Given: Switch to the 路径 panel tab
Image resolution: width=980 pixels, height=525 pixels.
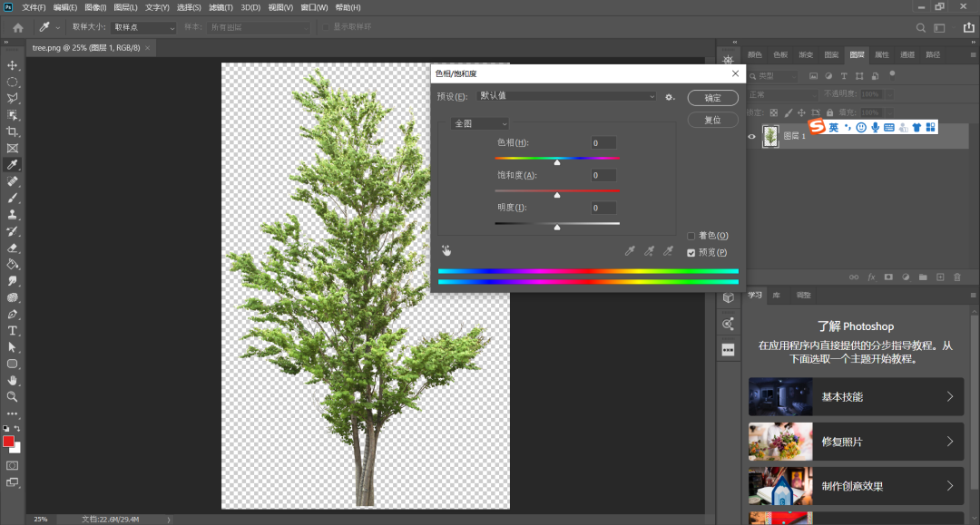Looking at the screenshot, I should (x=933, y=55).
